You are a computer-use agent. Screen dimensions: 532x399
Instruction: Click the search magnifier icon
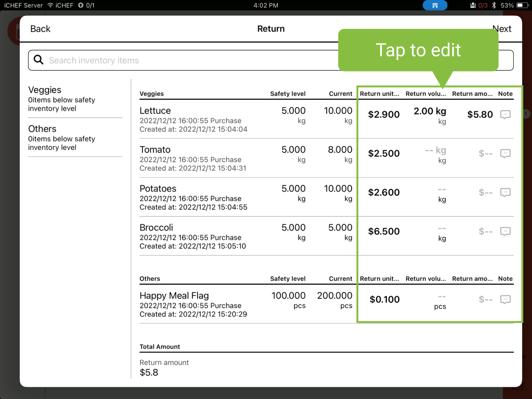pyautogui.click(x=38, y=60)
